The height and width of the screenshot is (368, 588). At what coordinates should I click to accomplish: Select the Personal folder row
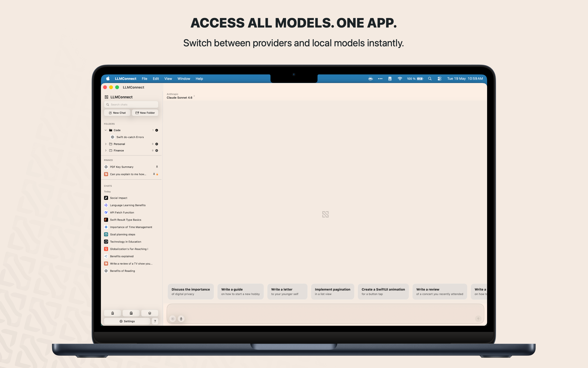point(131,144)
